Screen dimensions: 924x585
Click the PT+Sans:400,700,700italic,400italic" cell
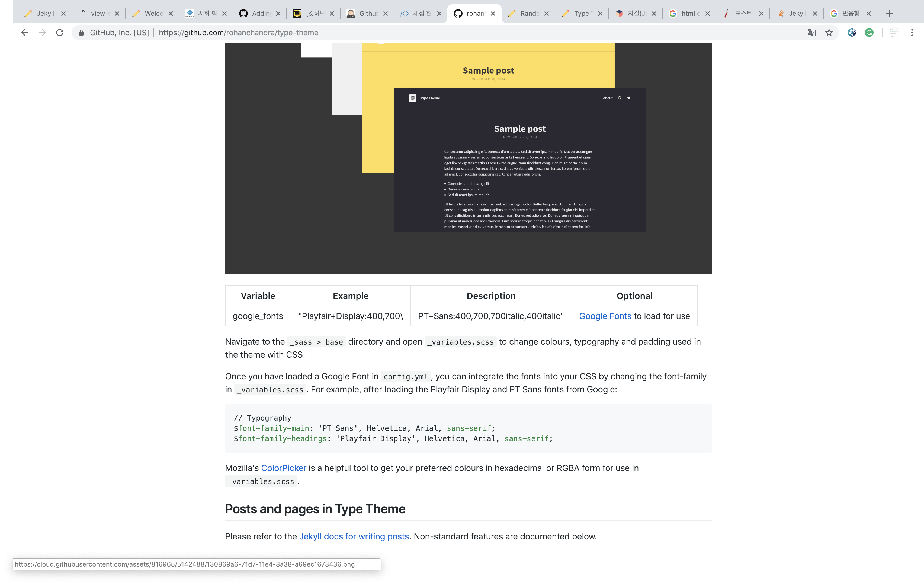491,316
